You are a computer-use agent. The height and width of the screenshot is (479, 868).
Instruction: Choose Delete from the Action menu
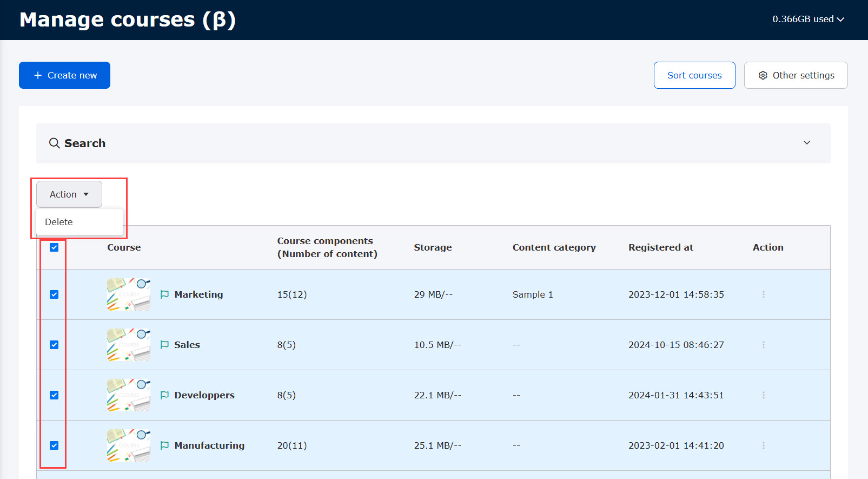59,222
